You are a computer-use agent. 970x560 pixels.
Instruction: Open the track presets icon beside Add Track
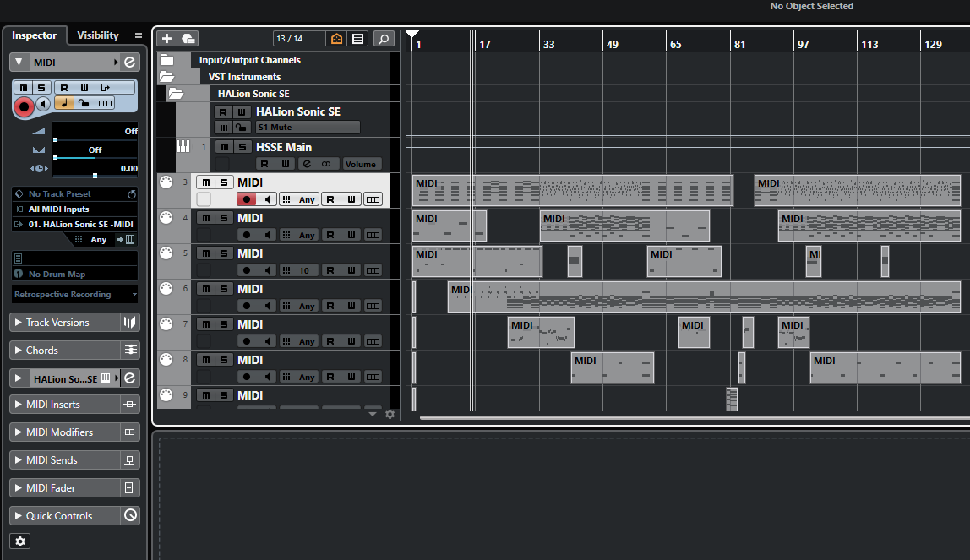tap(188, 39)
